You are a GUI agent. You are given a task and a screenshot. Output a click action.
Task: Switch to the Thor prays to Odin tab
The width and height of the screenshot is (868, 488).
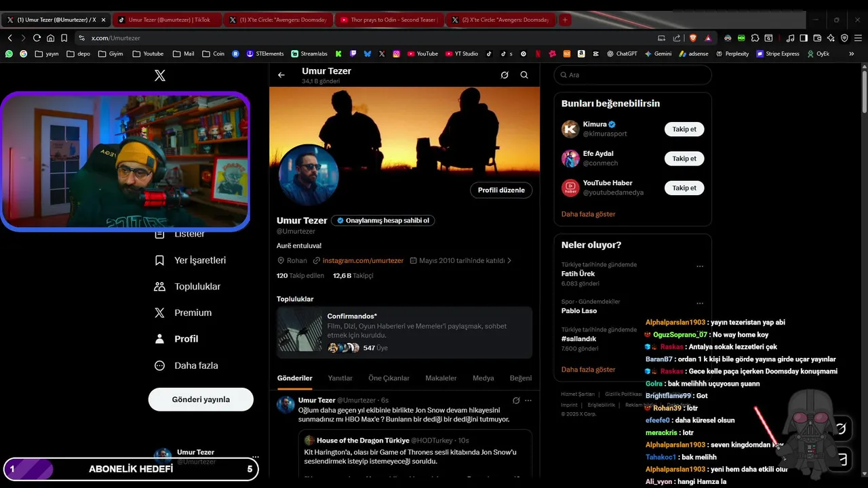tap(389, 20)
